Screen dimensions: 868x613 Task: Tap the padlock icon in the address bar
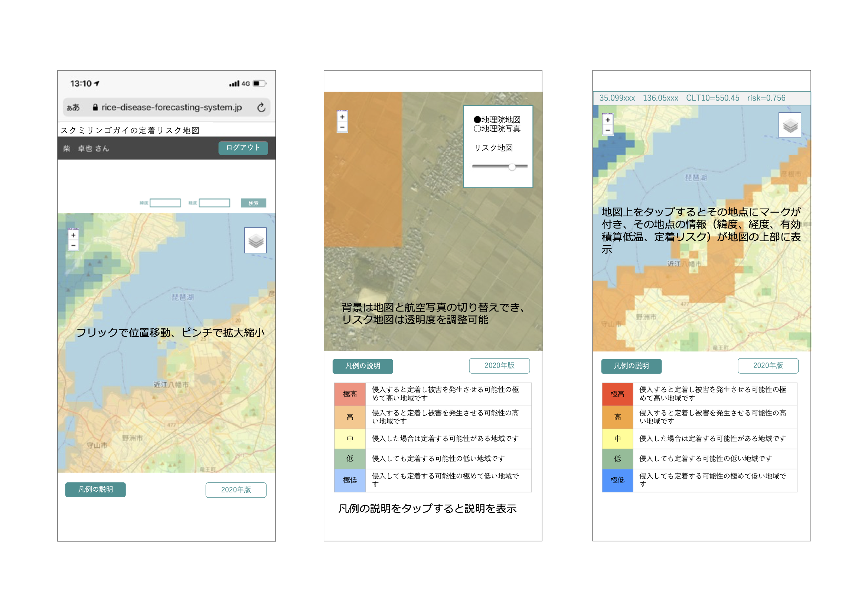click(95, 107)
